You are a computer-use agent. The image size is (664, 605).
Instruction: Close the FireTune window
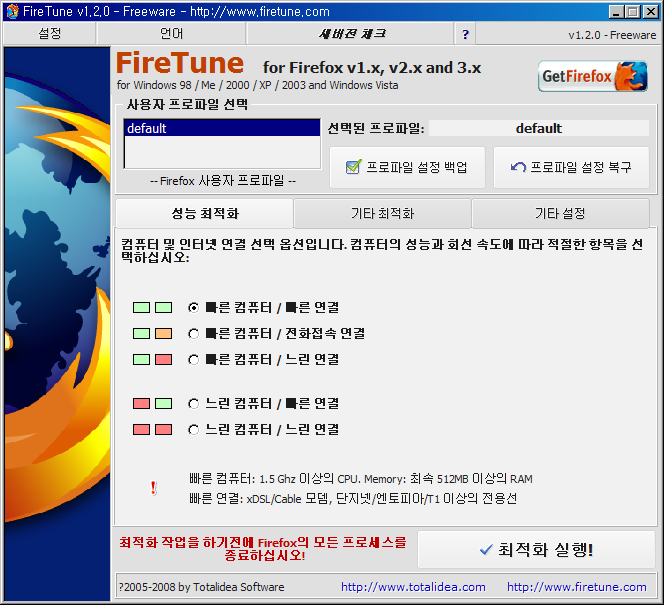click(650, 12)
